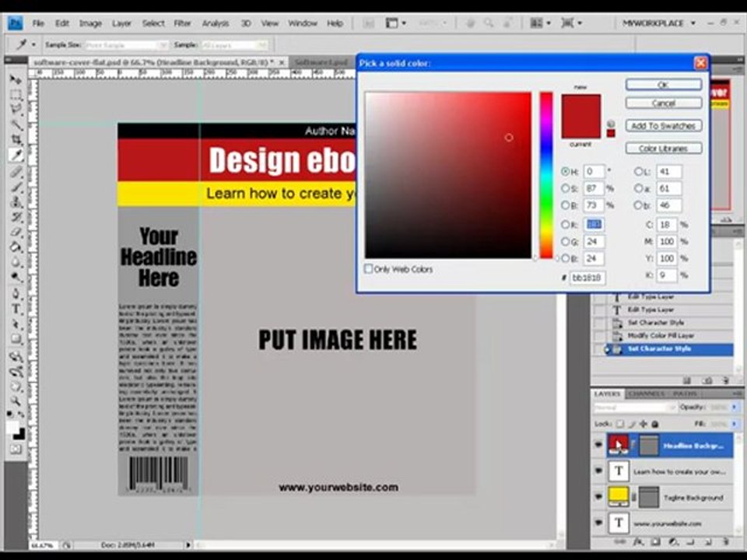Image resolution: width=747 pixels, height=560 pixels.
Task: Select the S saturation radio button
Action: coord(565,188)
